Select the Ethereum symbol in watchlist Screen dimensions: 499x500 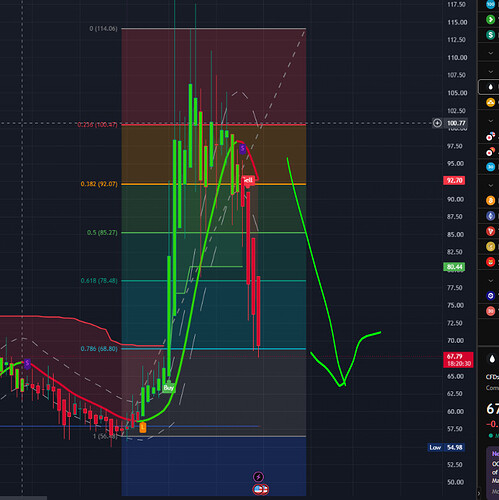point(490,216)
